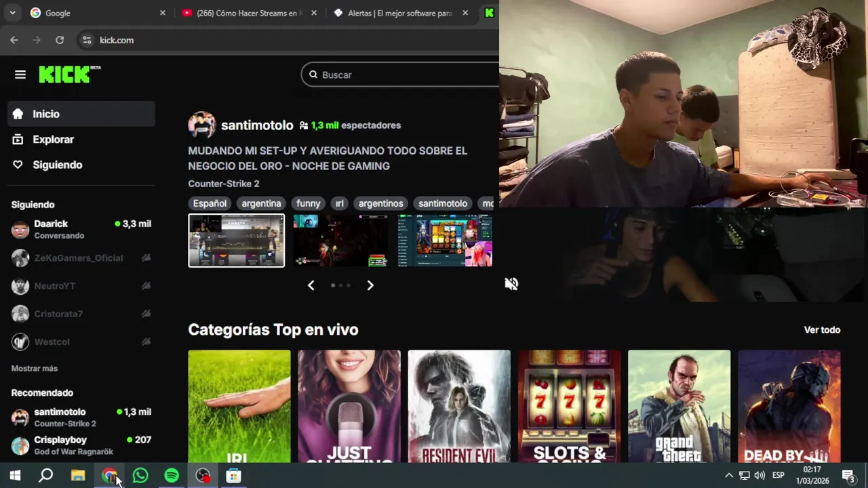Open Westcol offline channel
Image resolution: width=868 pixels, height=488 pixels.
[81, 342]
